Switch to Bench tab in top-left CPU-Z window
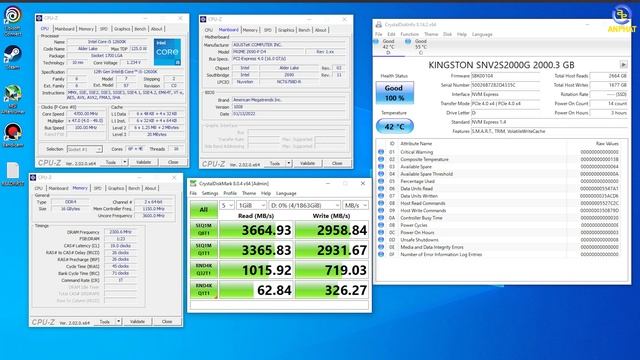This screenshot has height=360, width=640. [140, 29]
